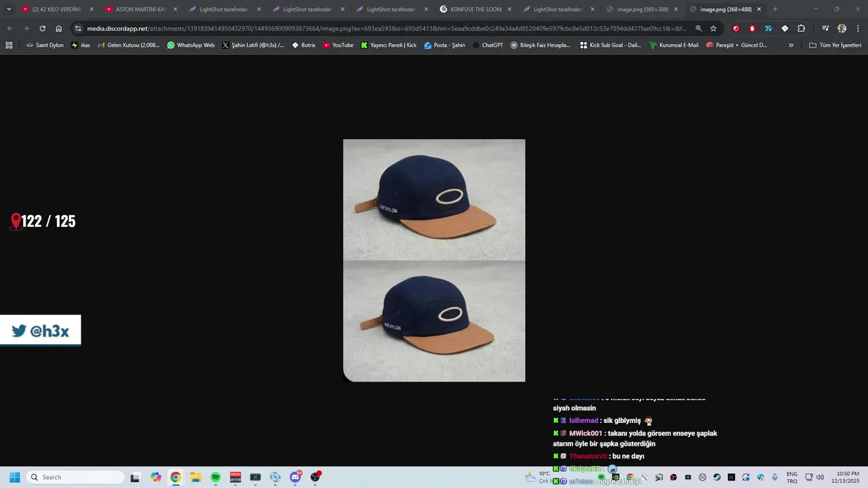Screen dimensions: 868x488
Task: Open the ChatGPT bookmark
Action: 488,45
